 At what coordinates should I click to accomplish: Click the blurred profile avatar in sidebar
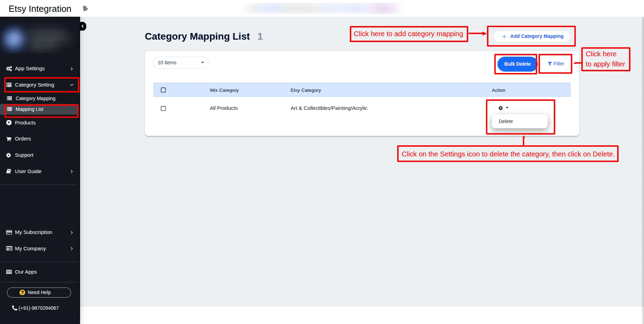[14, 38]
